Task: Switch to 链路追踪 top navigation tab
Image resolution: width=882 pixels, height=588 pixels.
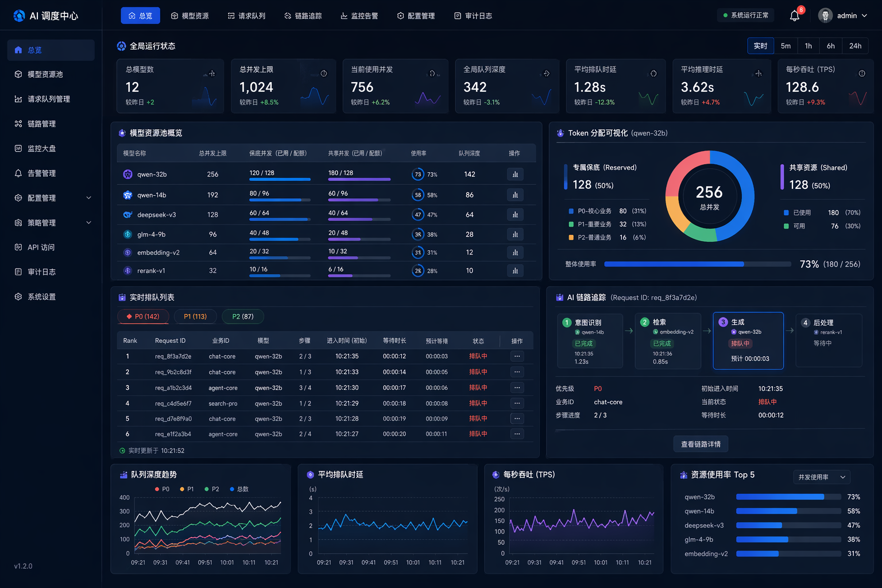Action: click(x=303, y=16)
